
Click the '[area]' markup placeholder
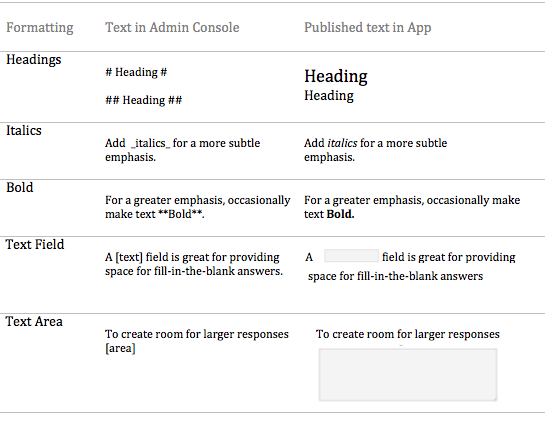120,348
